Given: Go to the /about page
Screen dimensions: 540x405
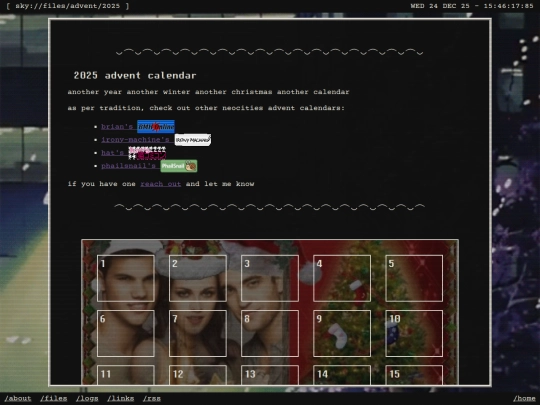Looking at the screenshot, I should click(x=18, y=398).
